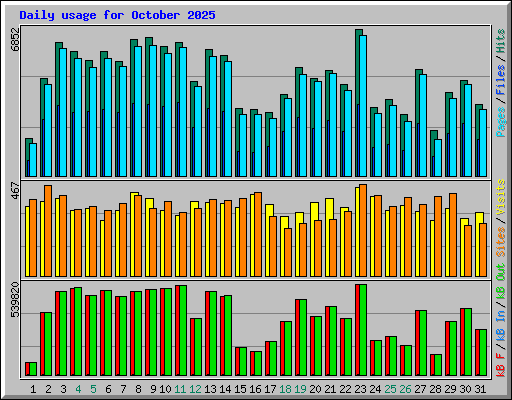Screen dimensions: 512x400
Task: Click day 3 on the x-axis
Action: click(x=63, y=389)
